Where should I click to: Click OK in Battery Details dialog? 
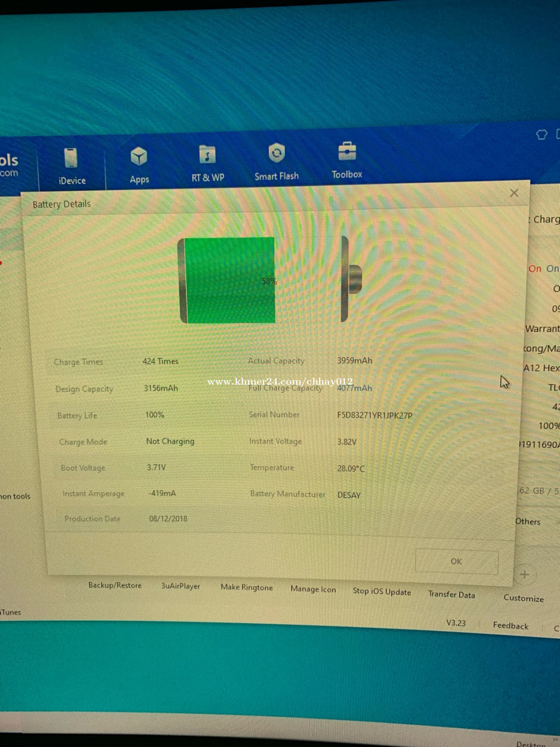click(457, 561)
